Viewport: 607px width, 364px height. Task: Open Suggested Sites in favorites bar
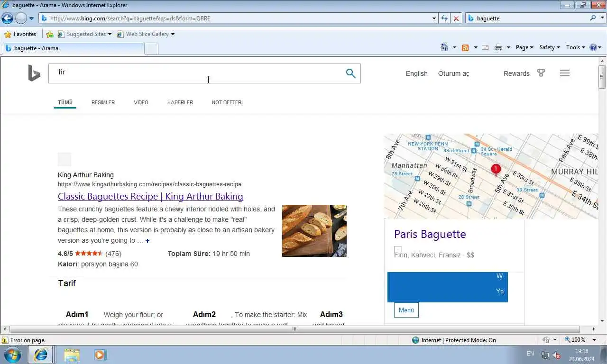84,34
